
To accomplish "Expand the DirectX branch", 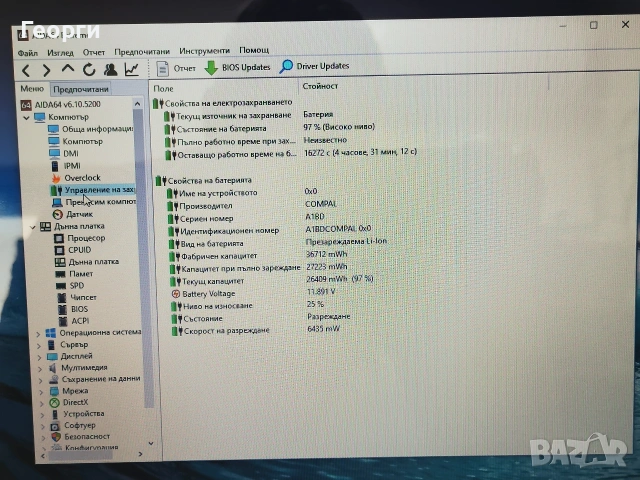I will tap(42, 404).
